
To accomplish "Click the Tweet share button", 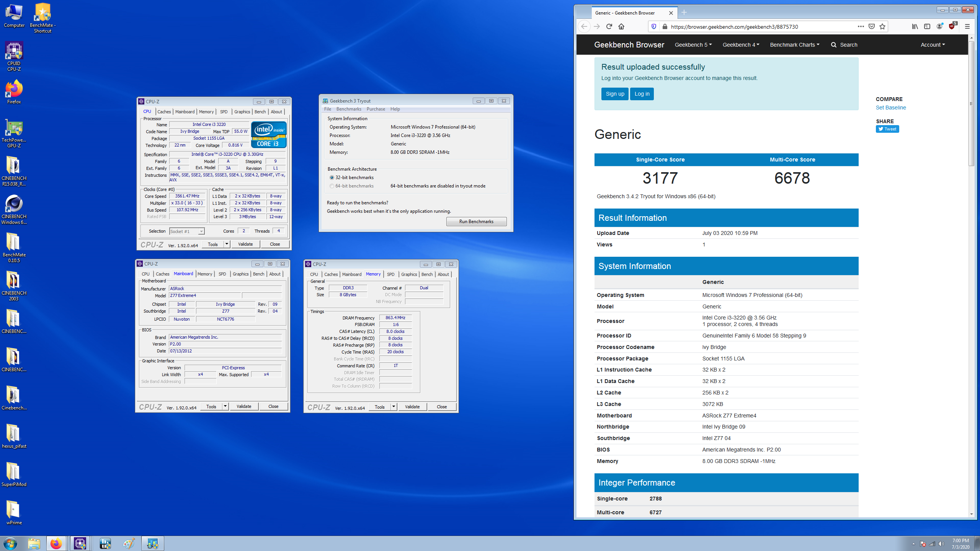I will click(x=887, y=129).
